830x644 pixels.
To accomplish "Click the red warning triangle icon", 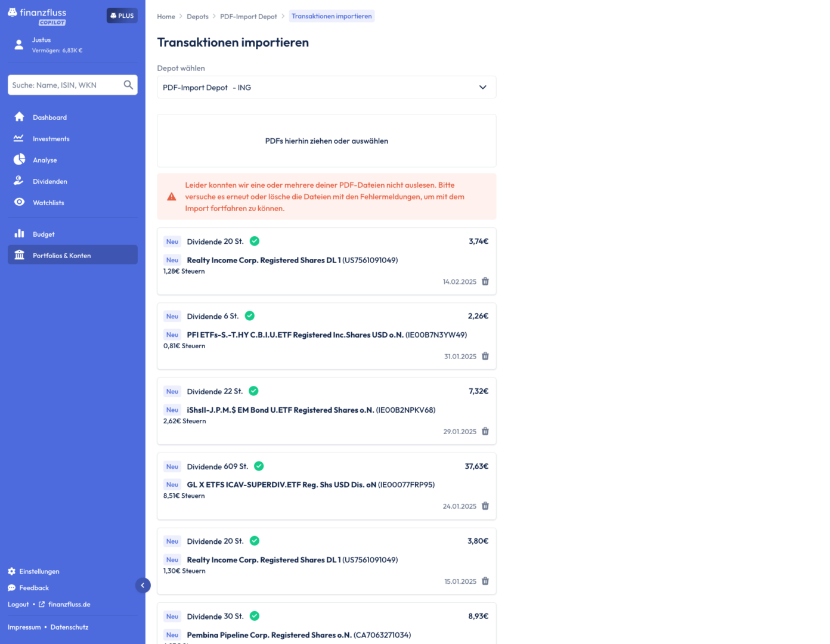I will pos(172,197).
